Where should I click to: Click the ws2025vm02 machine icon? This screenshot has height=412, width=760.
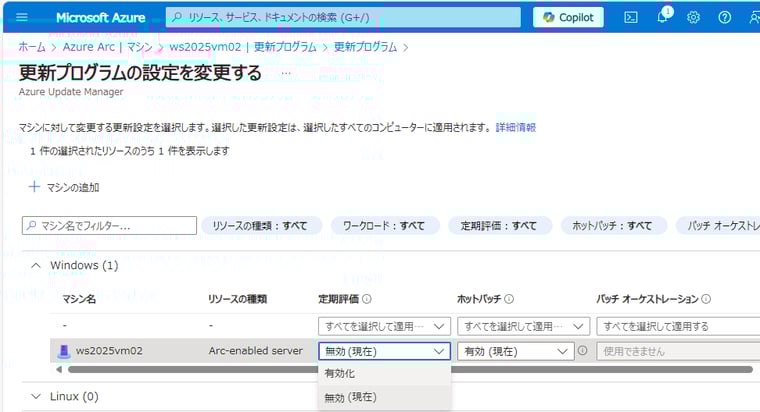(63, 351)
